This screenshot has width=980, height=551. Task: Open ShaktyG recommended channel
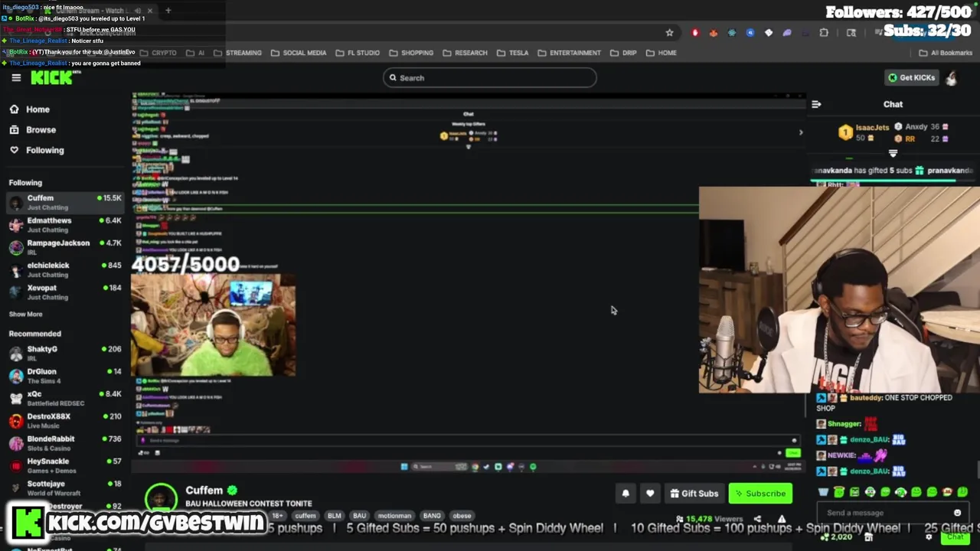(65, 354)
